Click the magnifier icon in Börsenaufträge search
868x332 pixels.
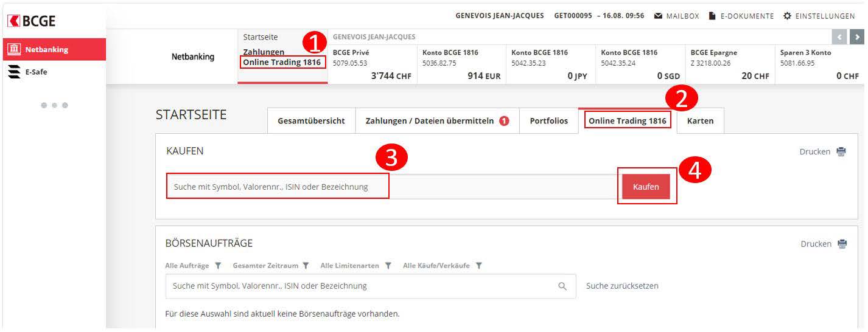(x=562, y=286)
